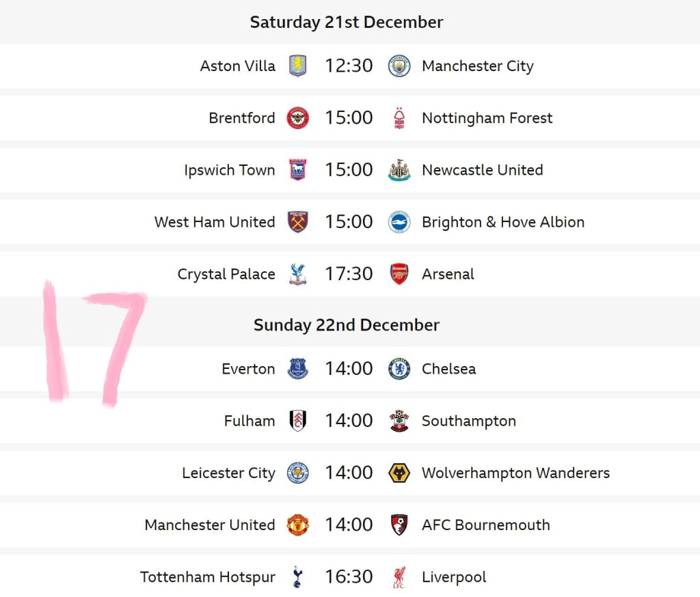The height and width of the screenshot is (597, 700).
Task: Click the Brentford bee crest
Action: click(297, 118)
